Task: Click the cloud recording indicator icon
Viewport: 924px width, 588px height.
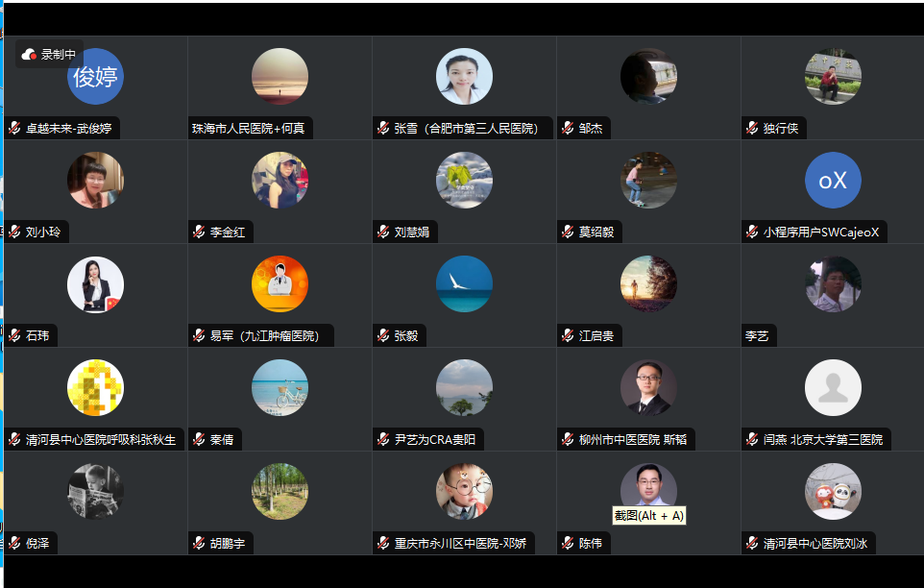Action: point(29,55)
